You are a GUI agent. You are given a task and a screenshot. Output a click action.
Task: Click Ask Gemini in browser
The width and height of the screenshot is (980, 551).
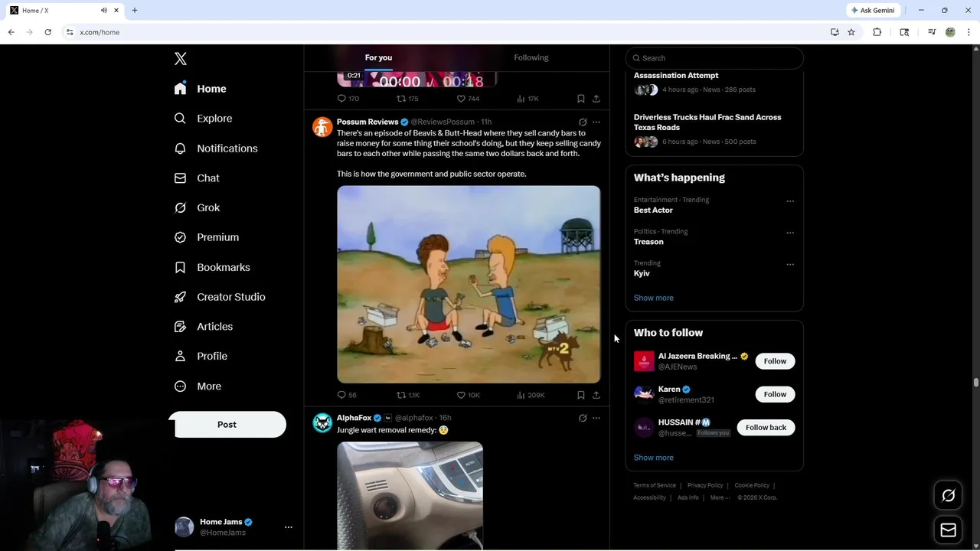pyautogui.click(x=872, y=10)
